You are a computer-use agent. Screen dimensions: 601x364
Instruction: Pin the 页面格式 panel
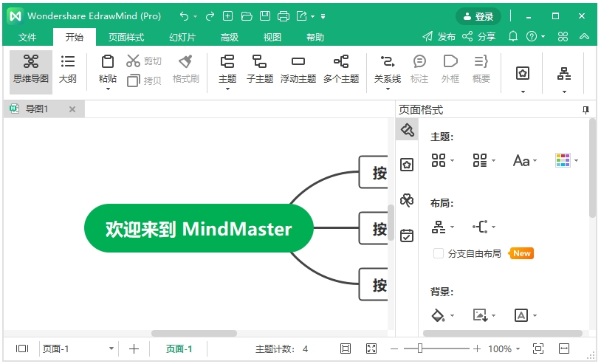pyautogui.click(x=585, y=110)
